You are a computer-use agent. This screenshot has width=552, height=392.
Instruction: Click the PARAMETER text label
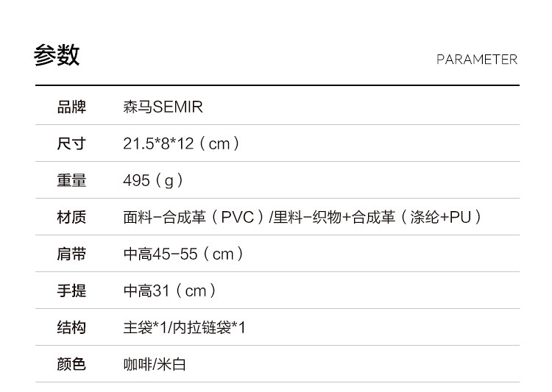click(x=476, y=60)
